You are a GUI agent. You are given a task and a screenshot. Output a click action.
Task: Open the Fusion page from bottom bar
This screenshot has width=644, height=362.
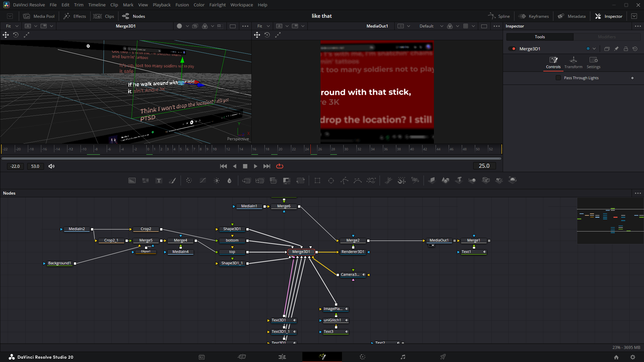pyautogui.click(x=322, y=357)
